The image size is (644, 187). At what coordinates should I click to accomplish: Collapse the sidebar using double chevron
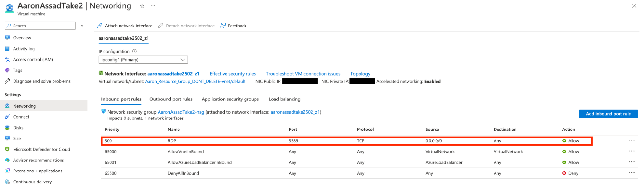click(x=82, y=26)
